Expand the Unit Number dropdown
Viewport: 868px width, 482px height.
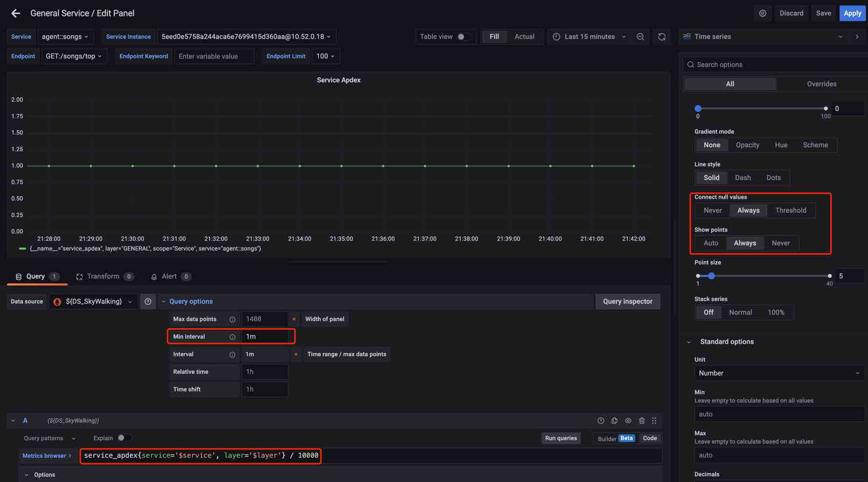tap(779, 373)
